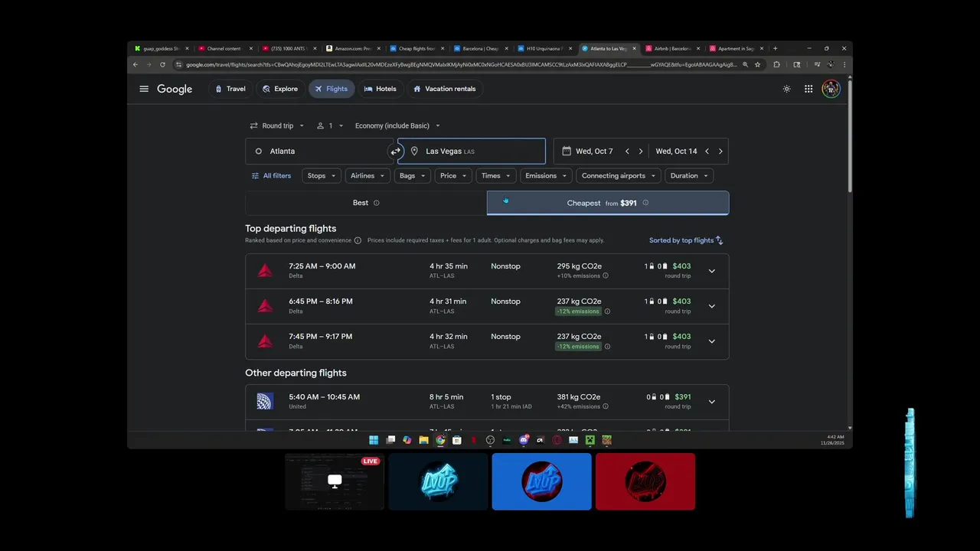
Task: Click emissions info icon for 6:45 PM flight
Action: click(x=607, y=311)
